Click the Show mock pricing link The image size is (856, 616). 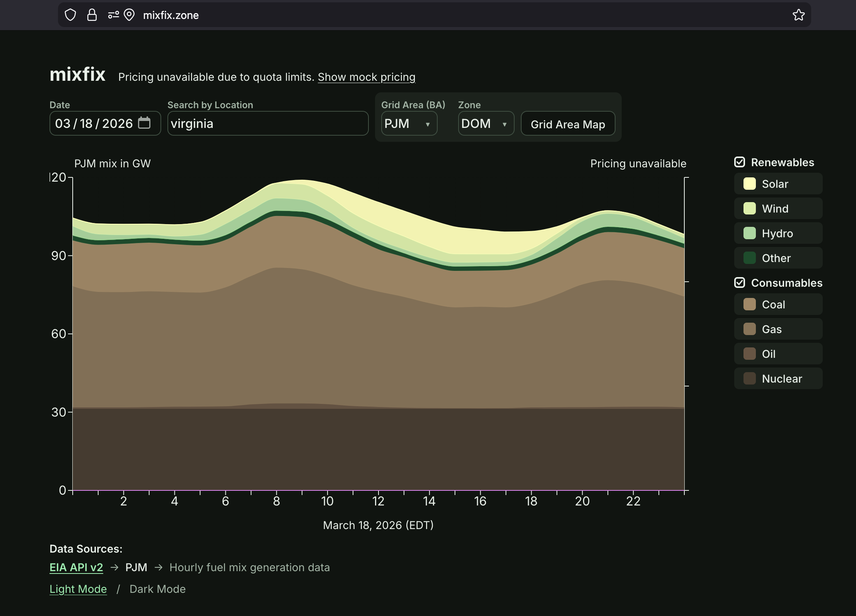(x=366, y=77)
